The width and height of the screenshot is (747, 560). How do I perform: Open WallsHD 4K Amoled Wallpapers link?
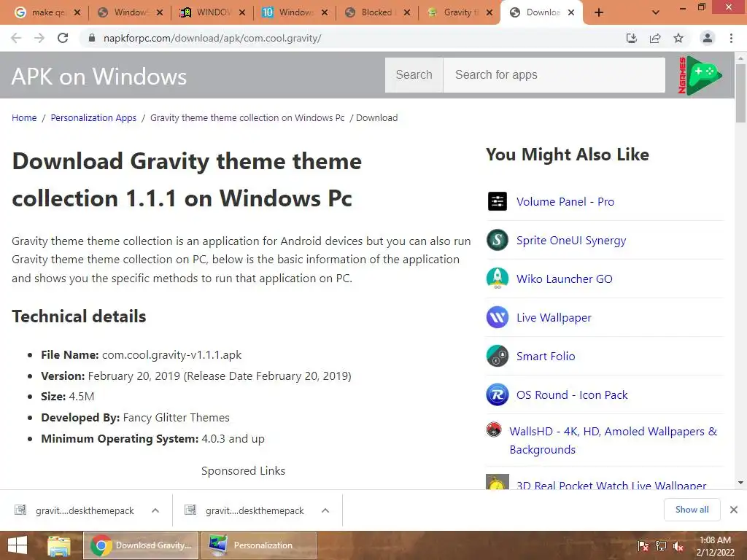613,440
